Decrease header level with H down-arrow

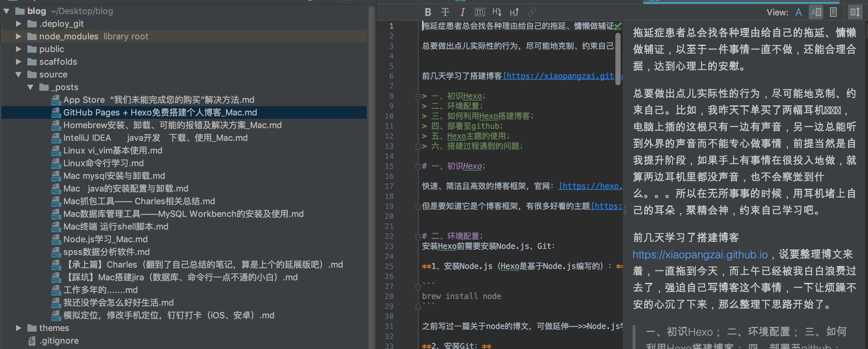click(x=497, y=12)
